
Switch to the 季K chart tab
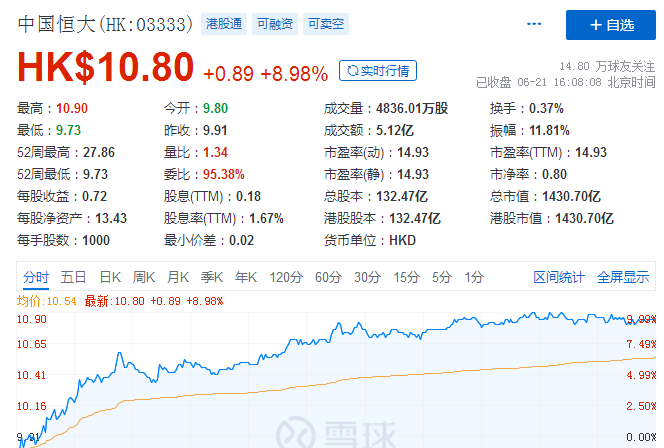click(212, 277)
